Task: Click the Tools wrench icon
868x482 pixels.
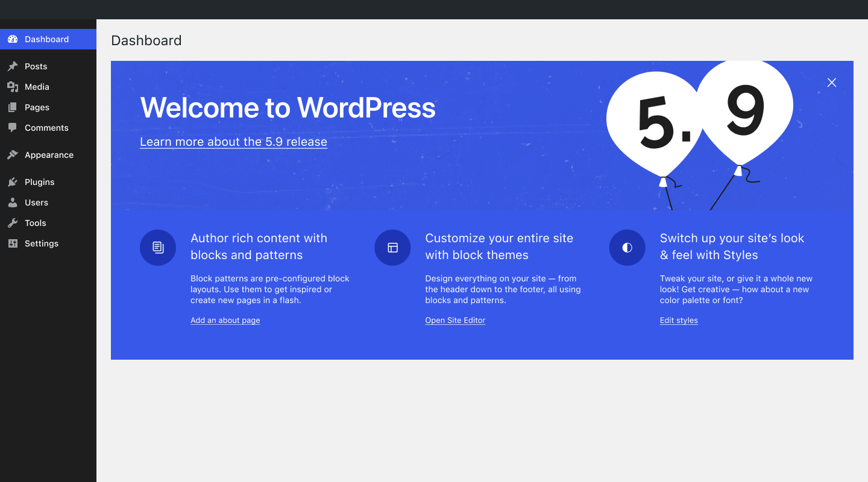Action: [13, 223]
